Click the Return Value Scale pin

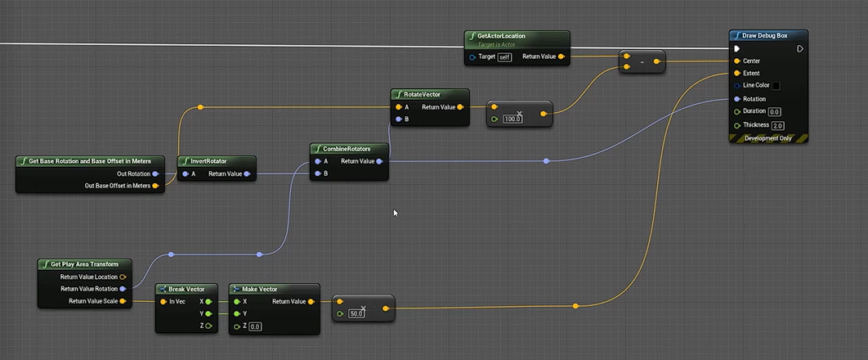(123, 301)
